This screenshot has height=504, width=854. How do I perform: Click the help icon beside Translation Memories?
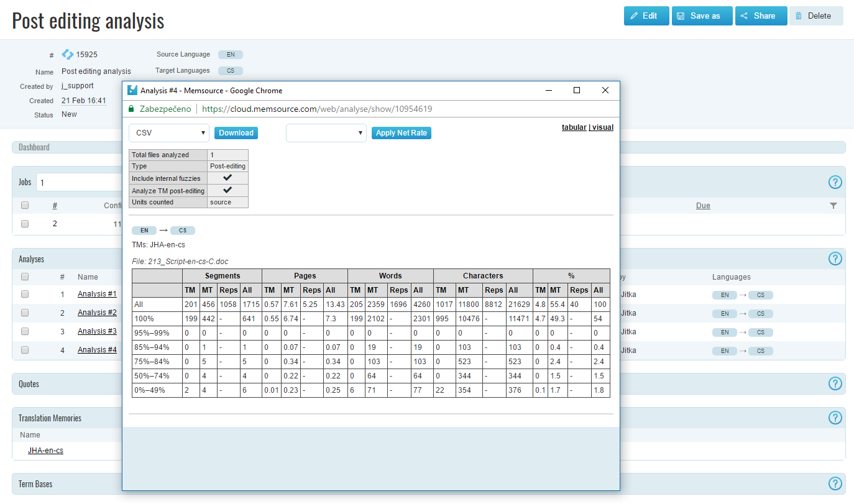click(835, 418)
